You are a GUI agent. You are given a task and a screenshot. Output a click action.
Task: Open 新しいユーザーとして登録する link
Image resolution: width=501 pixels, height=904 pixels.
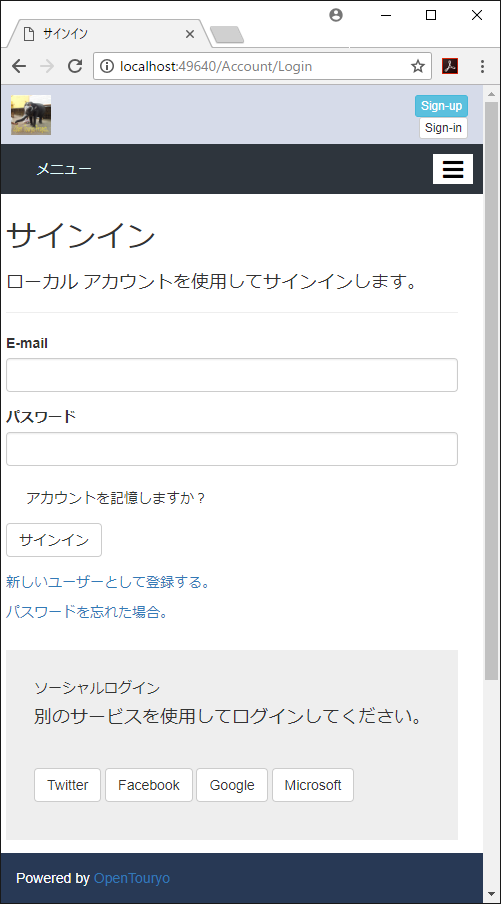pos(108,582)
